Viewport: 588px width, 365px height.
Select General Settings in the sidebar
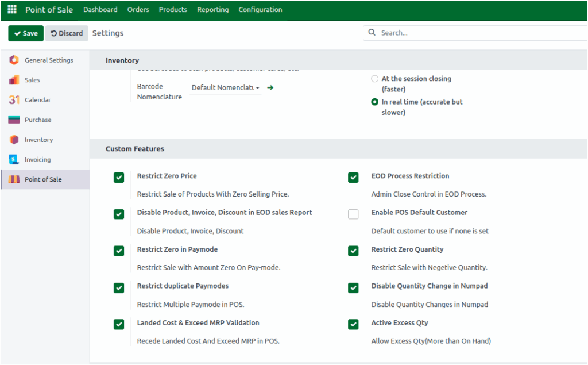[x=49, y=60]
